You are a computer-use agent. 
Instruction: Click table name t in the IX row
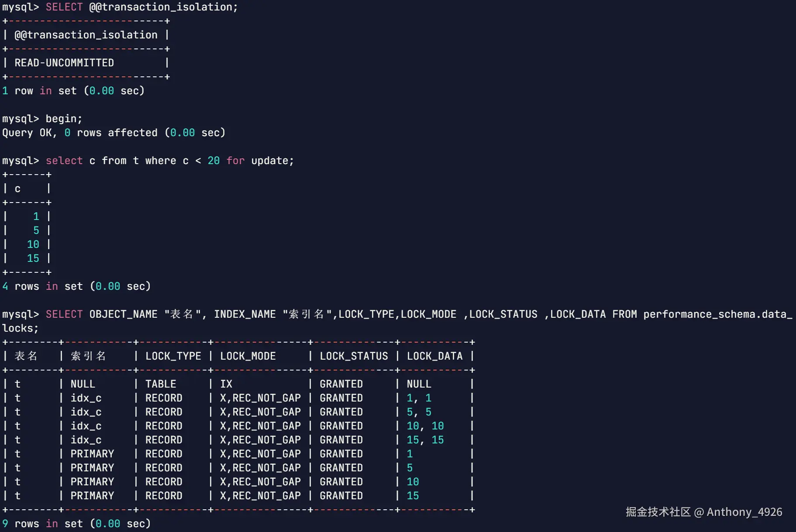17,384
